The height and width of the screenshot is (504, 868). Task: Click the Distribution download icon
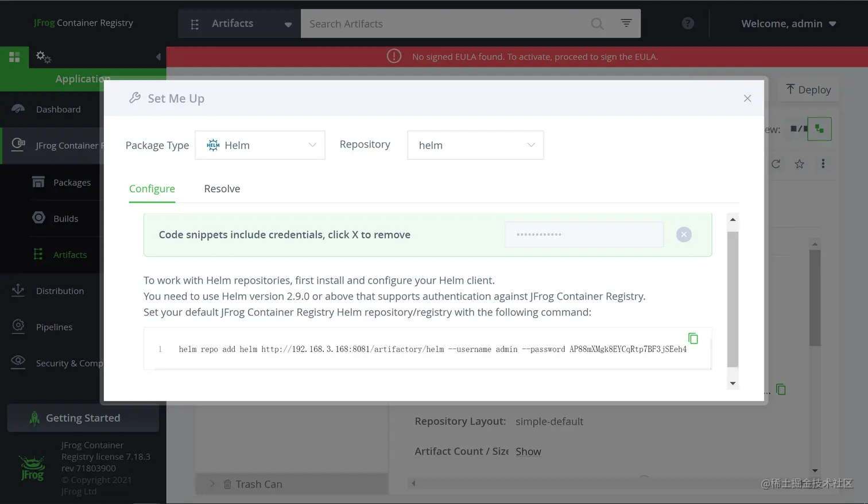coord(18,290)
